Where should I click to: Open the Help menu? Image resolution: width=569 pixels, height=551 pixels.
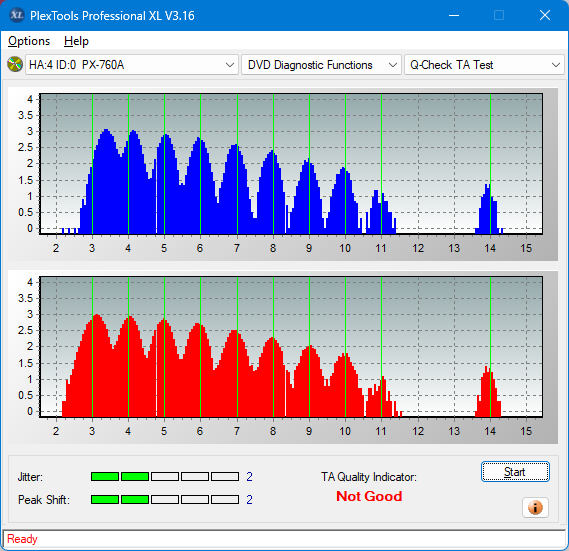click(x=76, y=41)
